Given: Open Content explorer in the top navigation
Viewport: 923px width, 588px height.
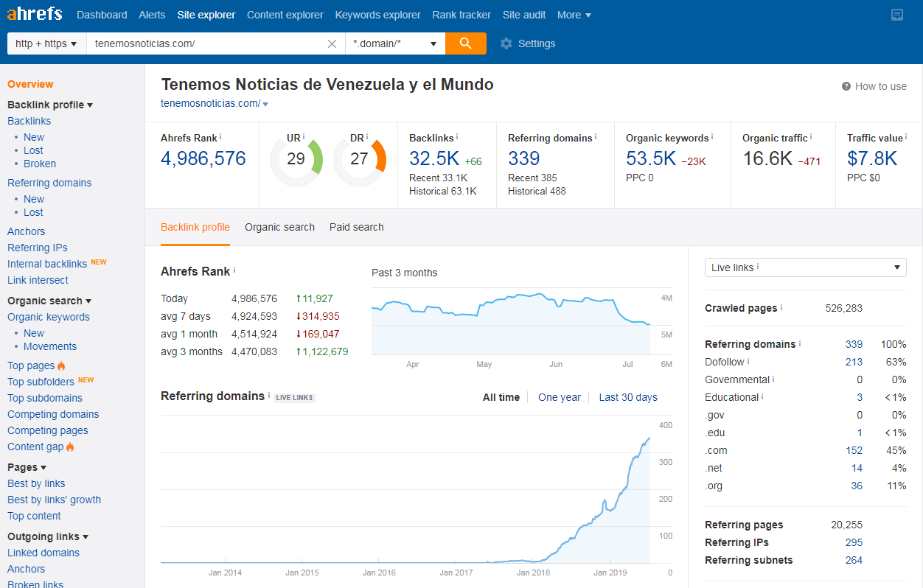Looking at the screenshot, I should click(285, 15).
